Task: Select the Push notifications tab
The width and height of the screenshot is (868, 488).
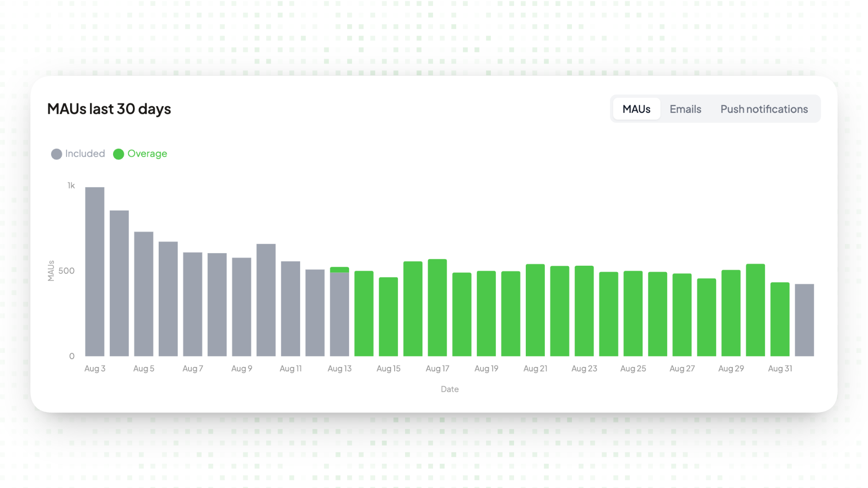Action: tap(764, 109)
